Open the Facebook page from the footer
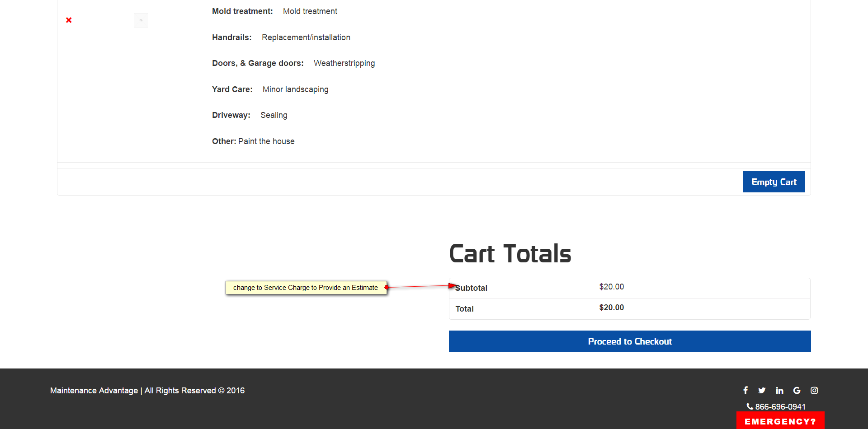 pyautogui.click(x=745, y=390)
